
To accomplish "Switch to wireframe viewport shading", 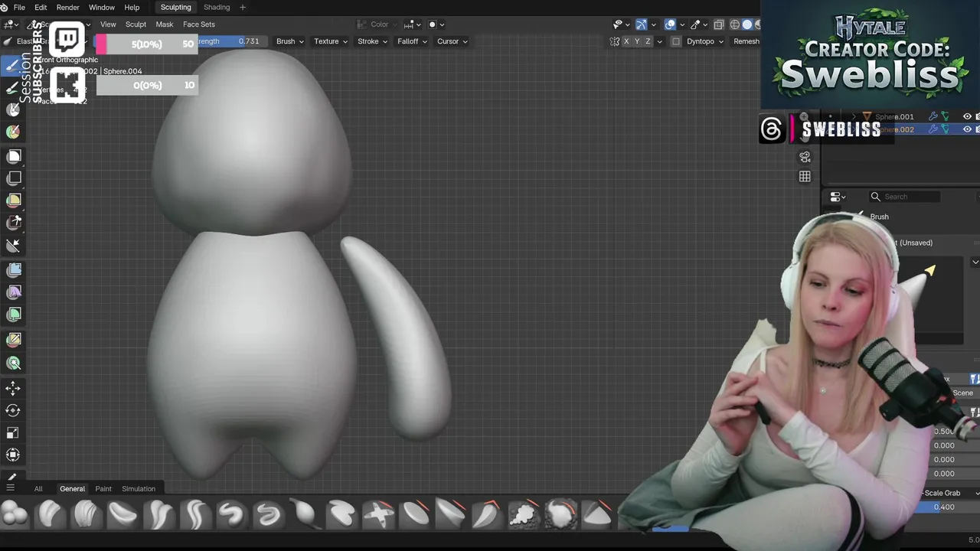I will coord(735,24).
